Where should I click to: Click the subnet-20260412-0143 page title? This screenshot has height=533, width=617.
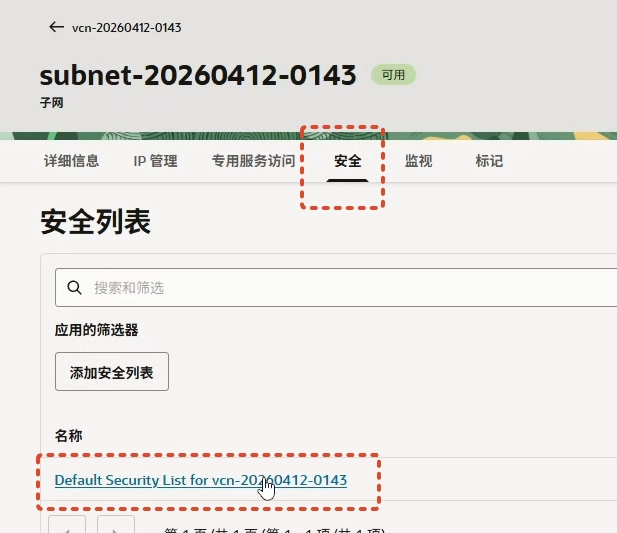click(198, 75)
